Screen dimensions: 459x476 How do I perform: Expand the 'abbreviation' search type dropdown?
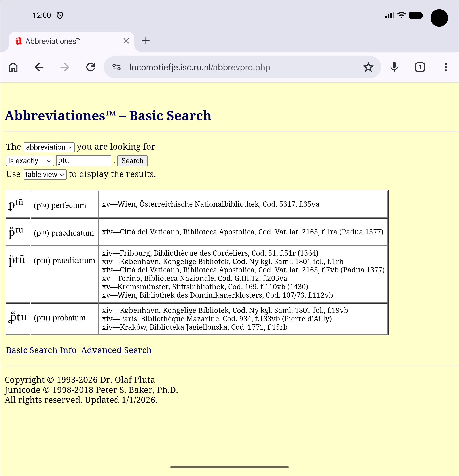[x=49, y=147]
